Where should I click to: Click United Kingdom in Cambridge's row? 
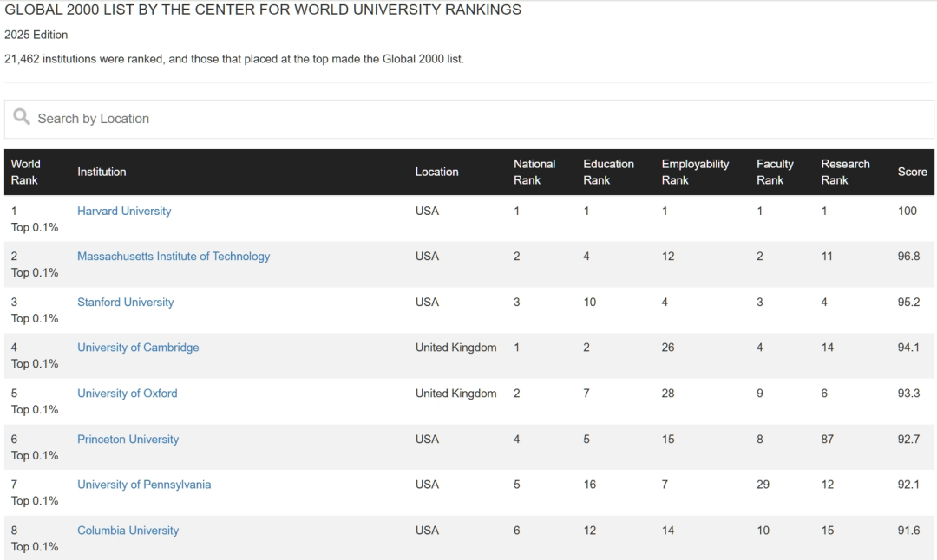click(x=456, y=348)
